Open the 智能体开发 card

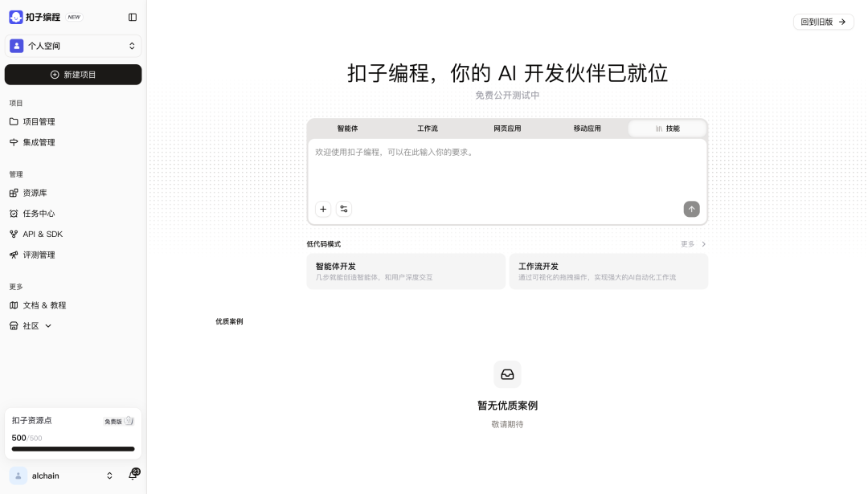click(x=406, y=271)
